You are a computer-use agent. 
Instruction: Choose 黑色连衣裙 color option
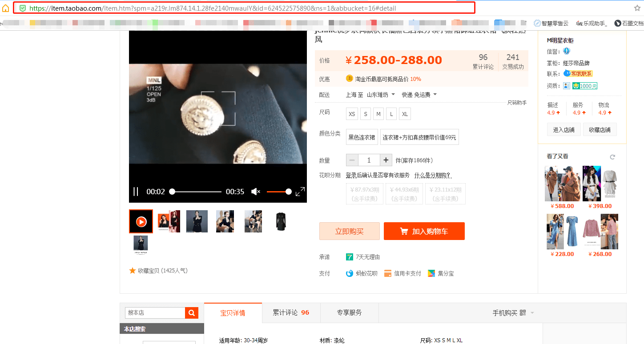362,137
